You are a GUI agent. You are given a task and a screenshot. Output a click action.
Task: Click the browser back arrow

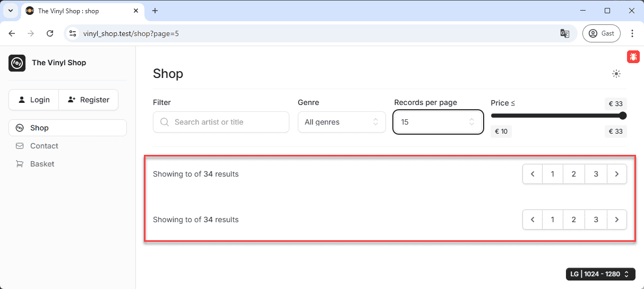12,33
